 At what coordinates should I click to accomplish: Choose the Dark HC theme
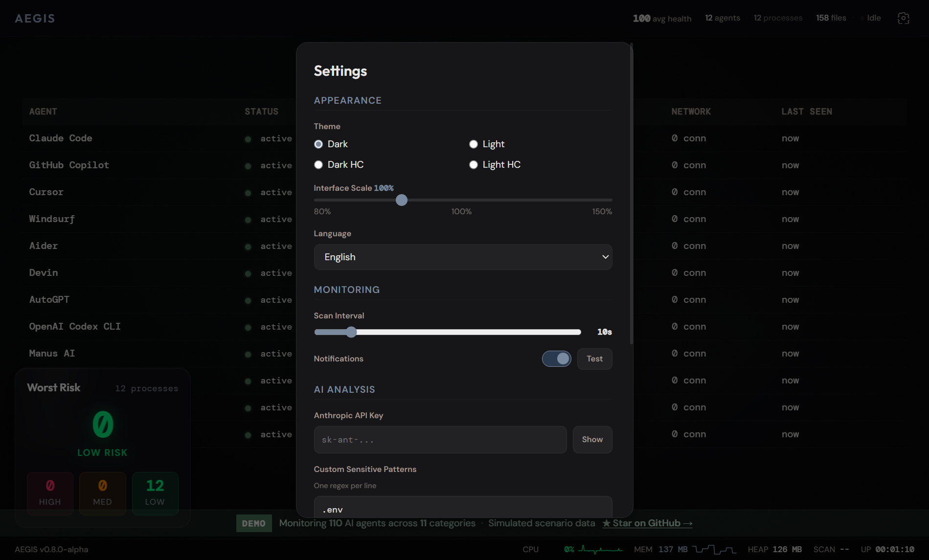point(318,165)
